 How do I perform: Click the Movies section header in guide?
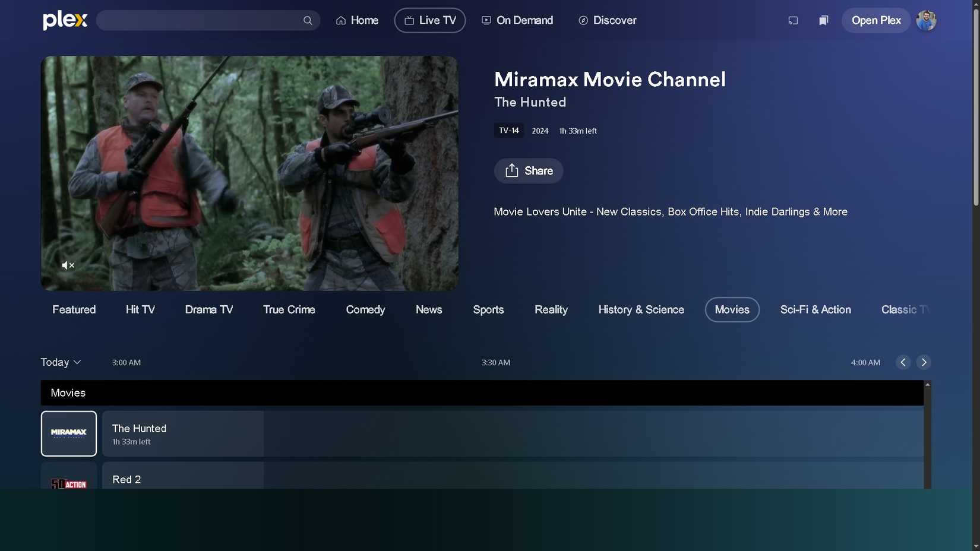[x=482, y=393]
